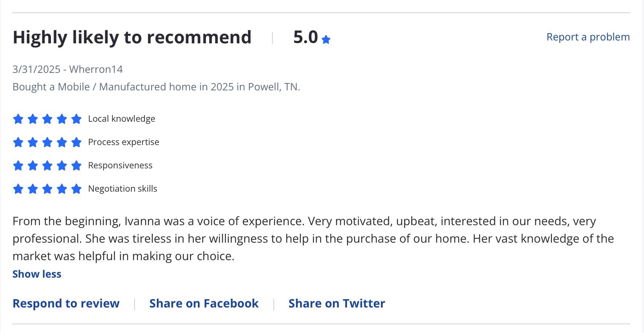644x333 pixels.
Task: Click the reviewer name Wherron14
Action: pyautogui.click(x=96, y=69)
